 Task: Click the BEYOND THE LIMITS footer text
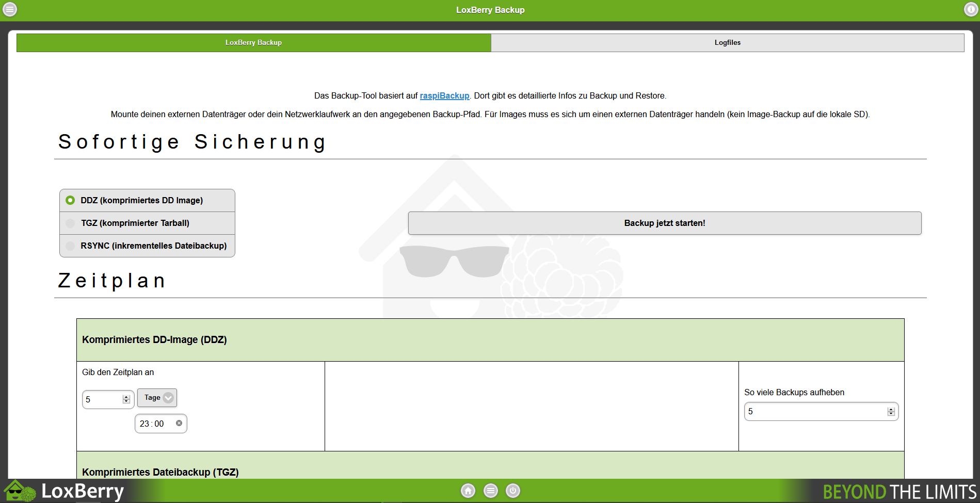click(899, 492)
